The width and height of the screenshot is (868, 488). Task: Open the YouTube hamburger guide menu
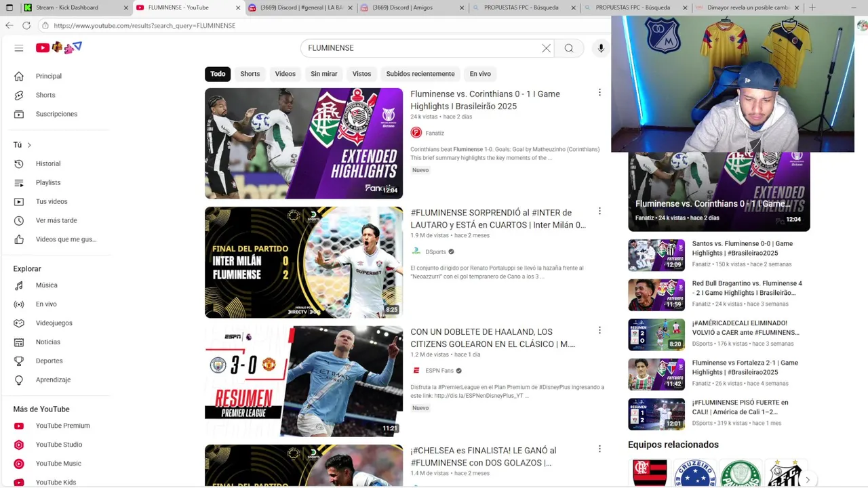[x=19, y=48]
